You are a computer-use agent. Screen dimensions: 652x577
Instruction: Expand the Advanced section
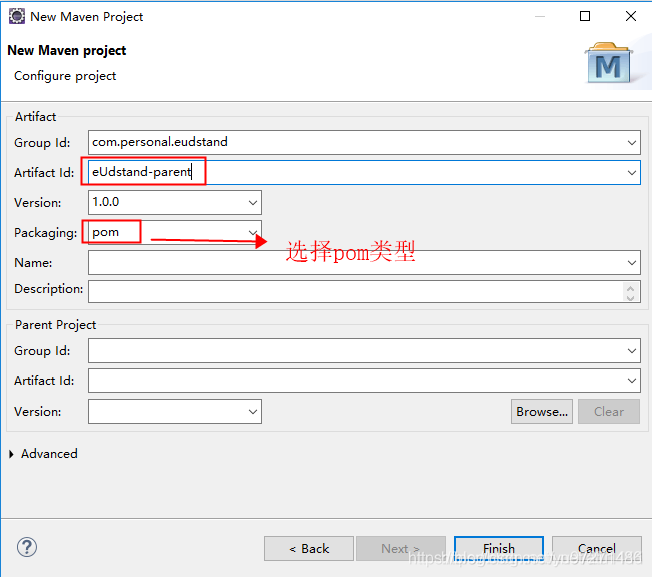click(12, 454)
